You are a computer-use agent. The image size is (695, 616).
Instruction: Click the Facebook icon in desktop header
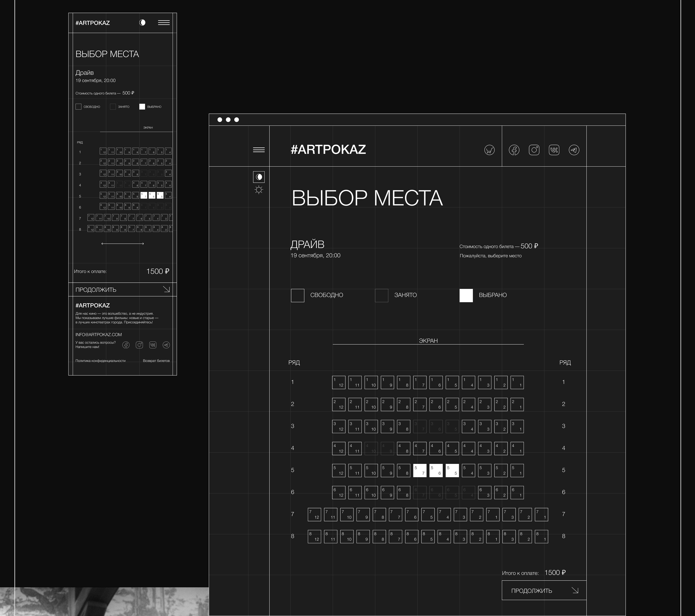(514, 150)
